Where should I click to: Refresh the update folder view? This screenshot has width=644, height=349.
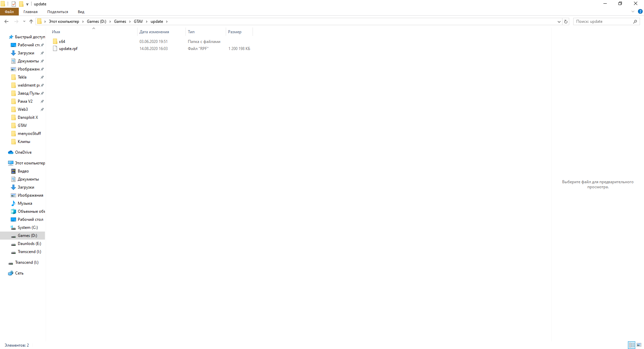(x=566, y=21)
